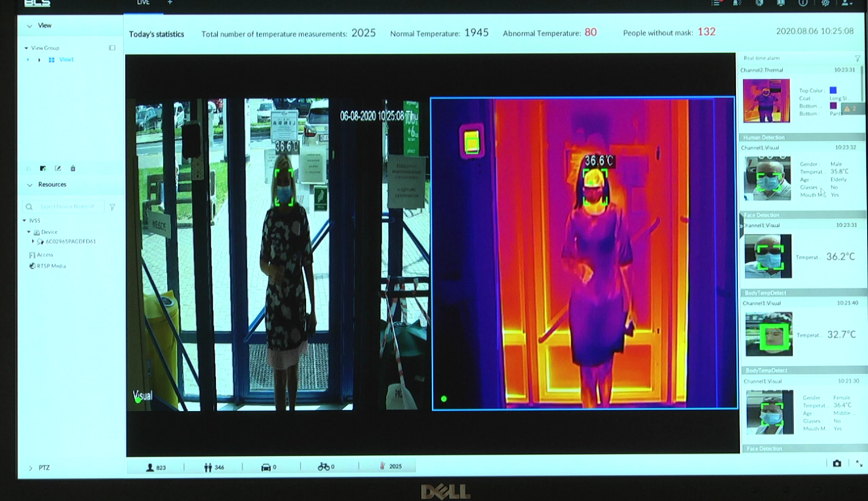868x501 pixels.
Task: Click the fullscreen expand icon
Action: tap(859, 464)
